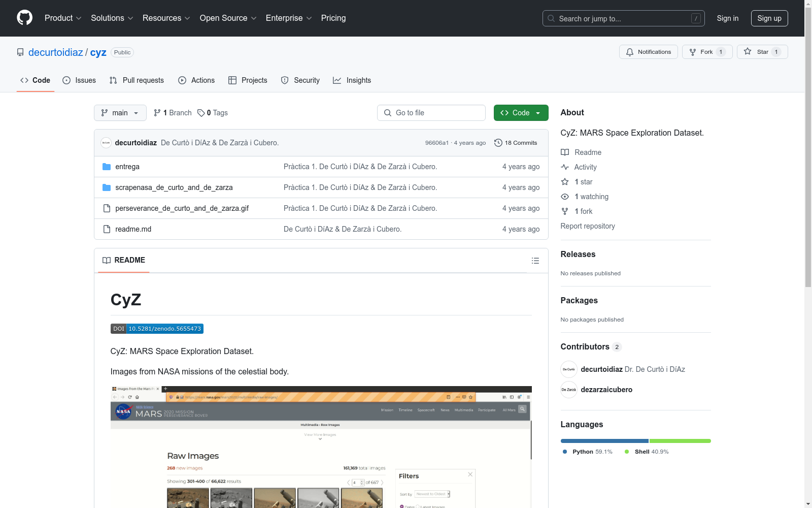Viewport: 812px width, 508px height.
Task: Click the repository book icon beside decurtoidiaz
Action: [x=20, y=52]
